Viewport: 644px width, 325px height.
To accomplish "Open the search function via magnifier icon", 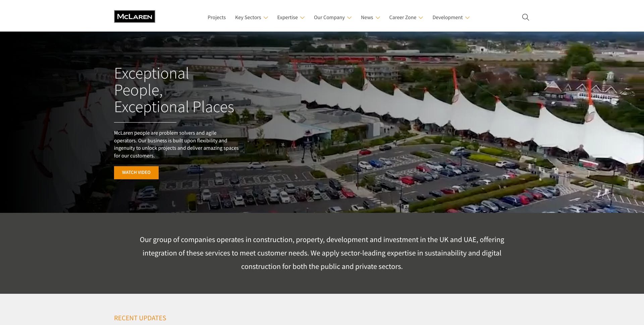I will (525, 17).
